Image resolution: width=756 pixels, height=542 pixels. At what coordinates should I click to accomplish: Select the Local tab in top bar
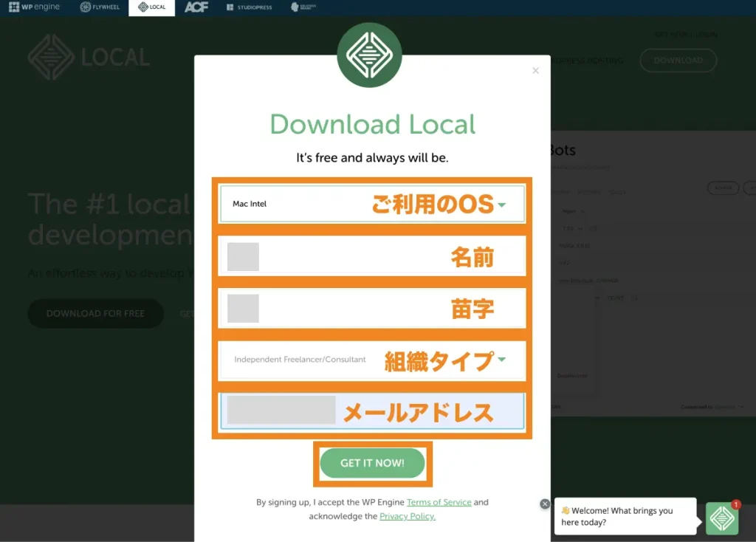point(151,7)
